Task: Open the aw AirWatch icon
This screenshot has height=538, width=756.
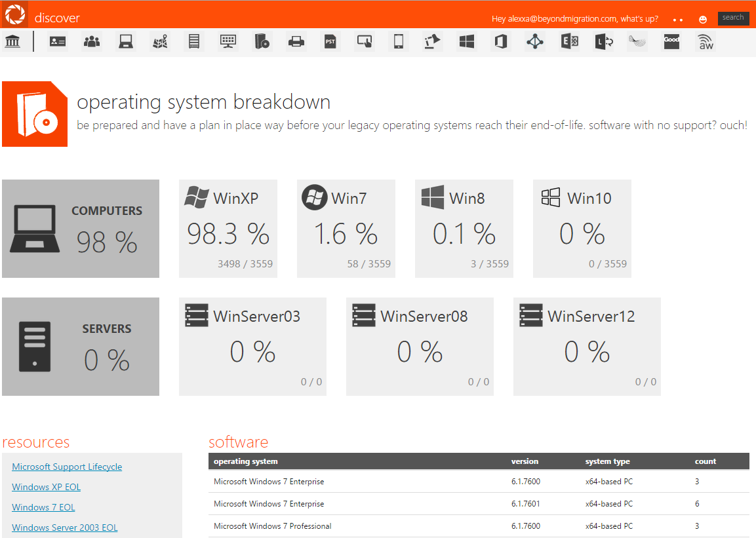Action: click(706, 42)
